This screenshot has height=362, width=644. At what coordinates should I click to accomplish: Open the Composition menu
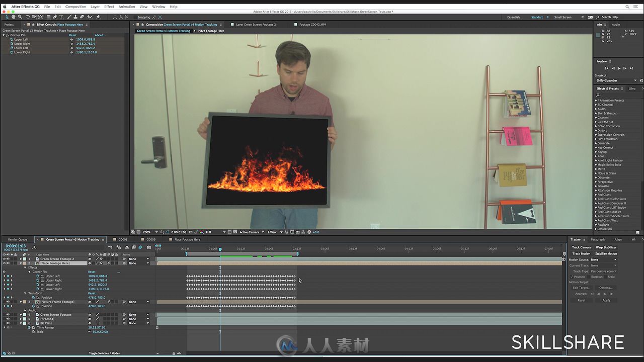pyautogui.click(x=75, y=7)
